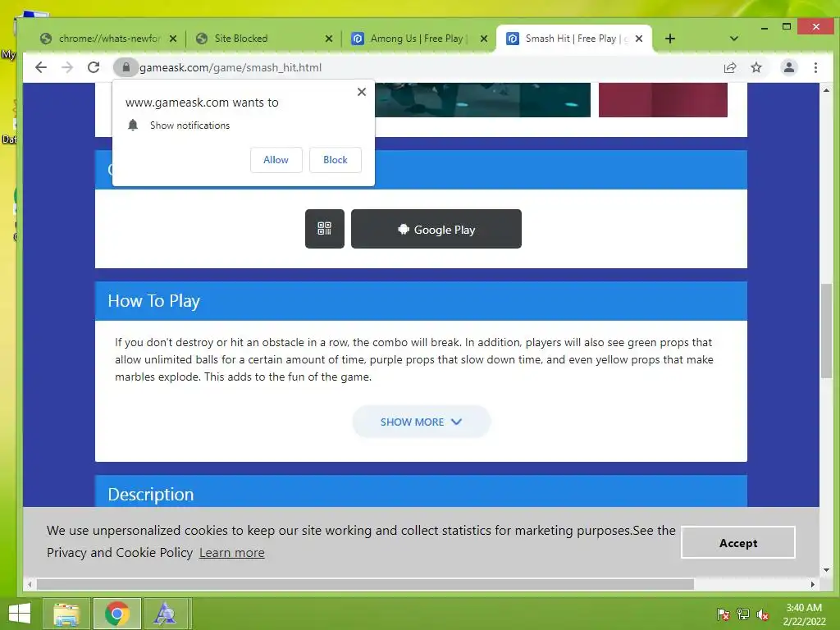
Task: Click the address bar URL
Action: [x=231, y=67]
